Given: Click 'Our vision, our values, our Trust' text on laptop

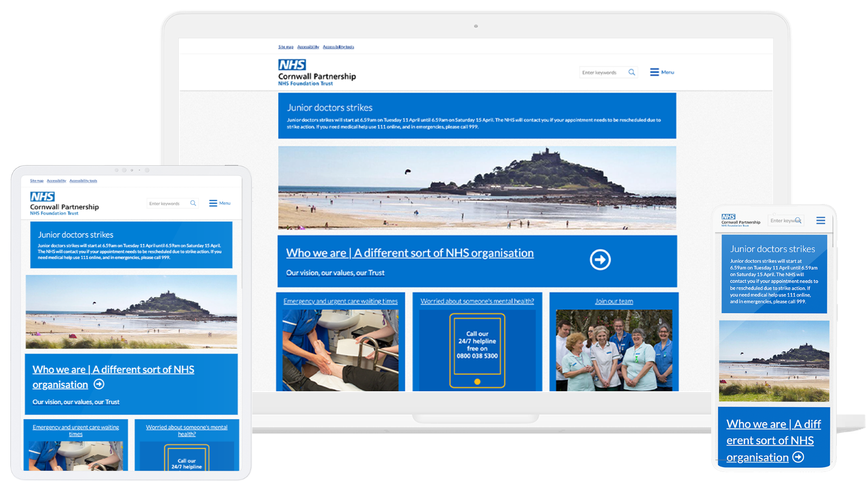Looking at the screenshot, I should tap(335, 273).
